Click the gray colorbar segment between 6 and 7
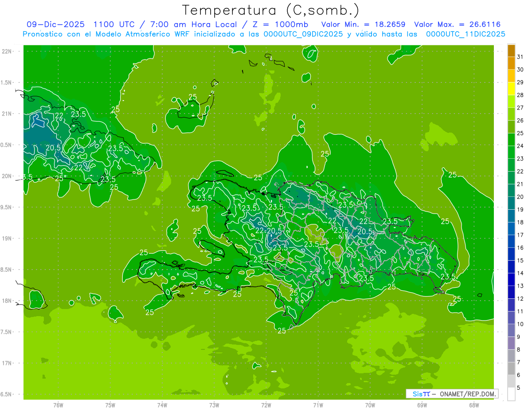 pos(511,368)
